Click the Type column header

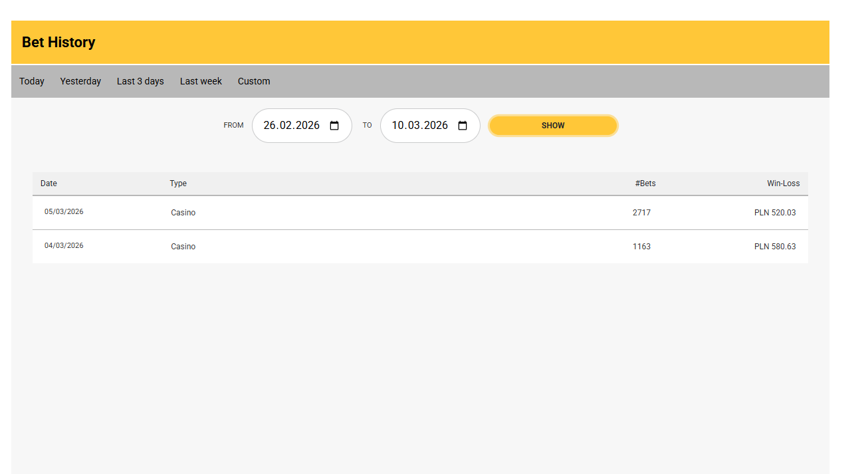[x=178, y=183]
